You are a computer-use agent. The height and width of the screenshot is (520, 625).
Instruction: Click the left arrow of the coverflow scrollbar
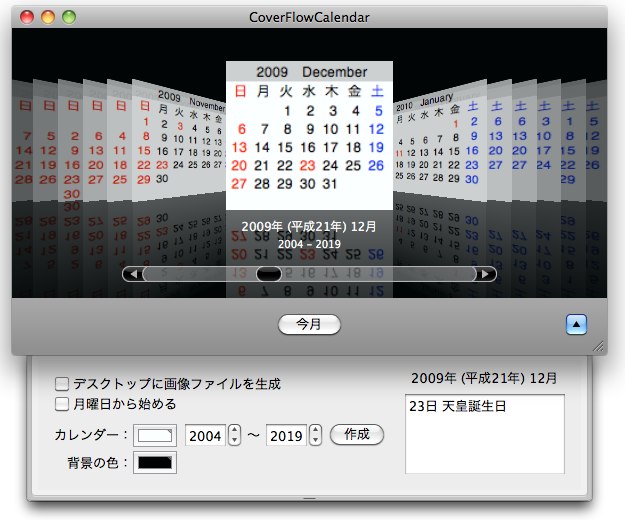(x=133, y=274)
